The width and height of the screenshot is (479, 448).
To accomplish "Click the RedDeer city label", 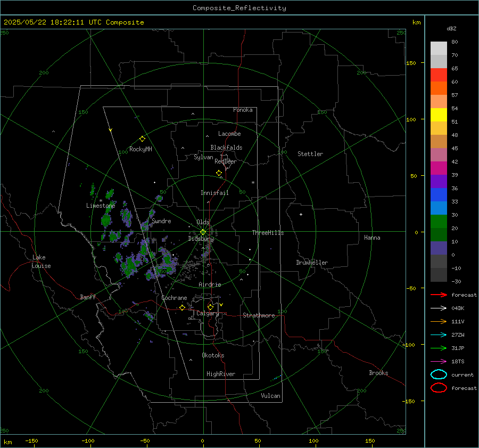I will 226,161.
